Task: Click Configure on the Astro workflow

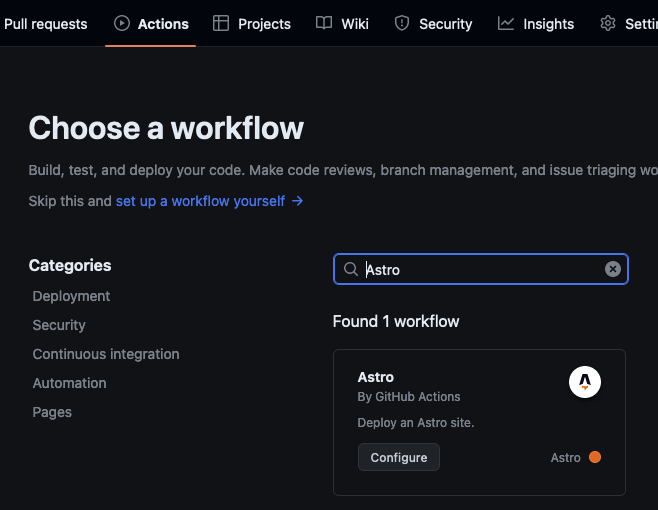Action: (x=399, y=457)
